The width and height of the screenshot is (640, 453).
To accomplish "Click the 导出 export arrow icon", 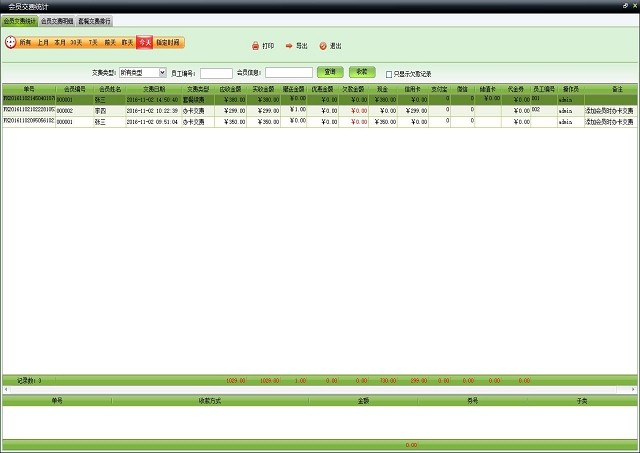I will [288, 46].
